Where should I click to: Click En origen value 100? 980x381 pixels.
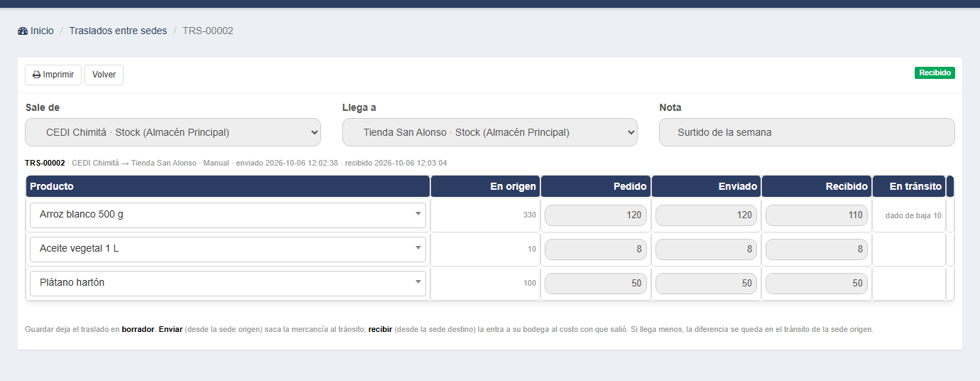[530, 284]
